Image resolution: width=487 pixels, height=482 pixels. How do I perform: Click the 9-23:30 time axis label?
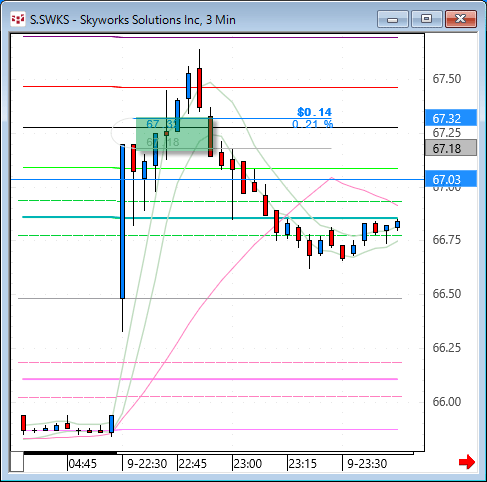tap(367, 464)
